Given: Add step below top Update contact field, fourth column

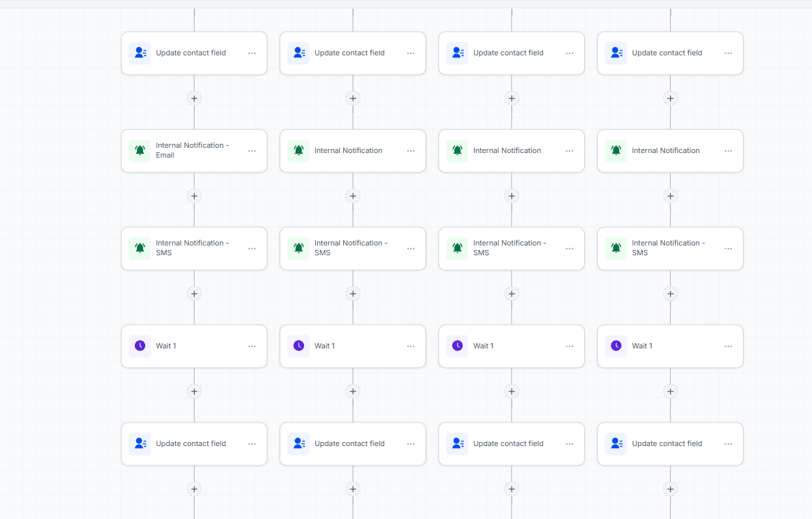Looking at the screenshot, I should point(671,98).
